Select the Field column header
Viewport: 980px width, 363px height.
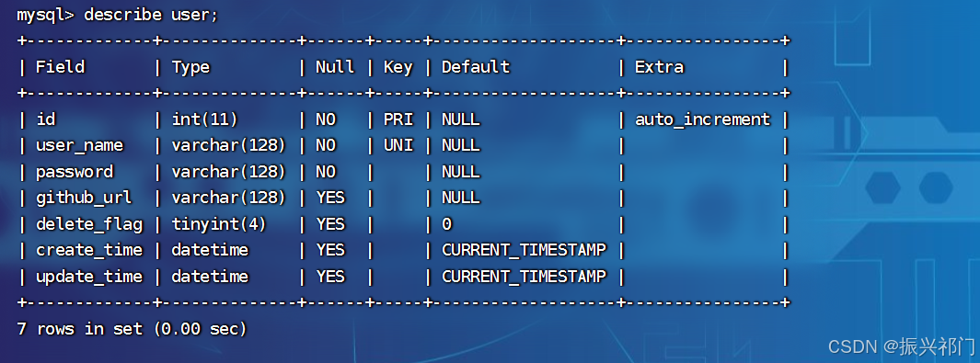[60, 67]
